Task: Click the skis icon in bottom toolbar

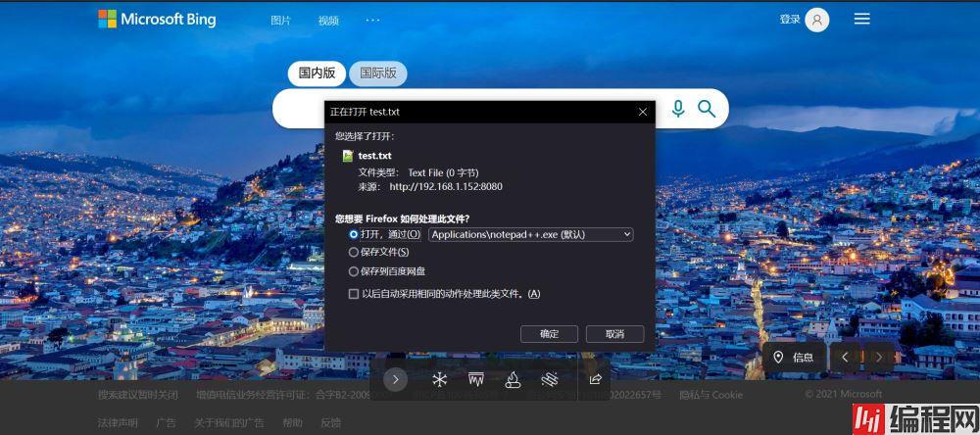Action: point(550,379)
